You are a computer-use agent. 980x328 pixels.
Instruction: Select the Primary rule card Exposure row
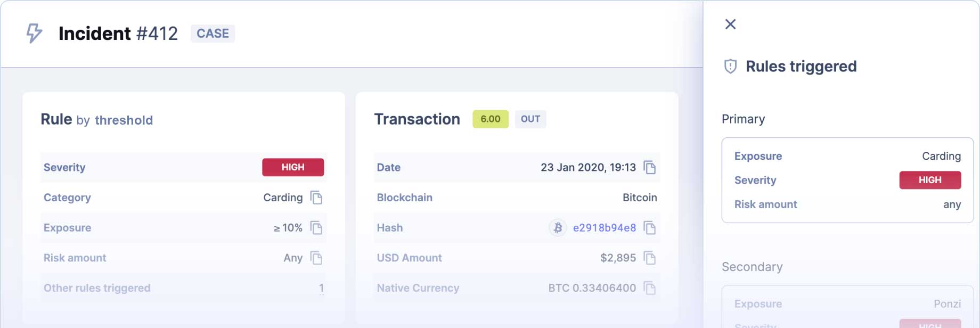(847, 156)
